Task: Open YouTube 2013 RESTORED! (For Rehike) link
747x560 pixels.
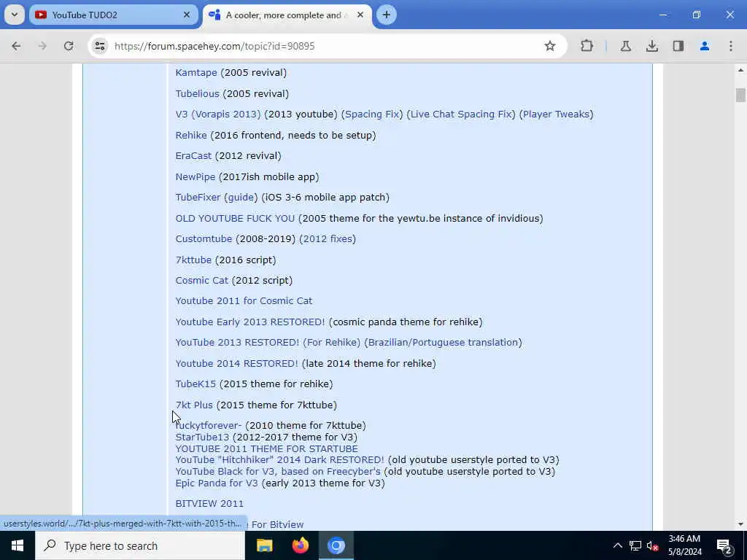Action: pos(268,343)
